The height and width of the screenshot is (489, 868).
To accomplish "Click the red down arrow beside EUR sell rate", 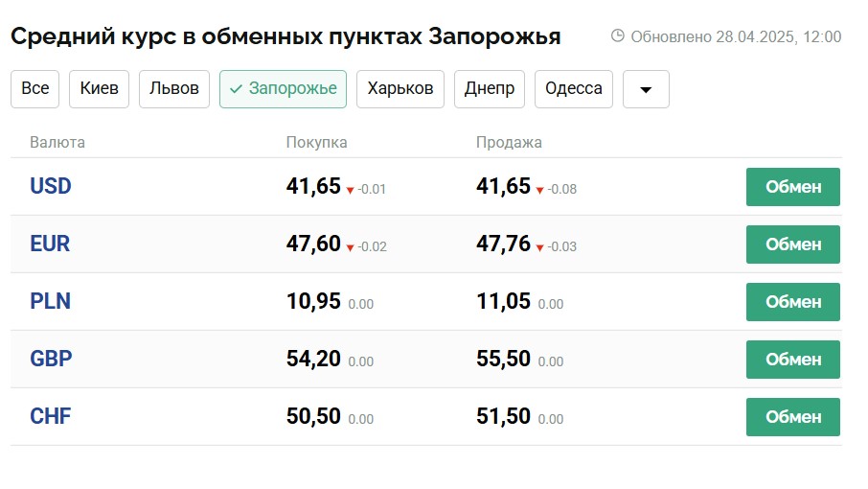I will [x=540, y=247].
